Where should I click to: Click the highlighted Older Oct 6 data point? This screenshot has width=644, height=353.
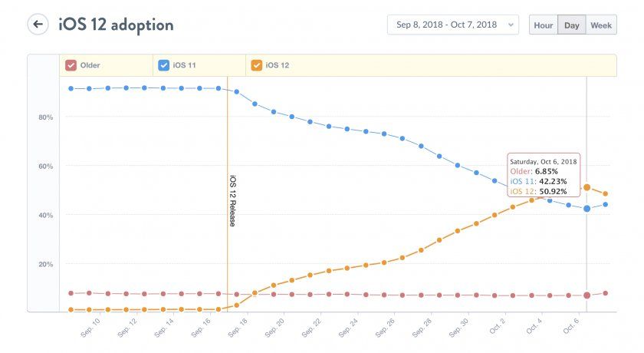(587, 295)
